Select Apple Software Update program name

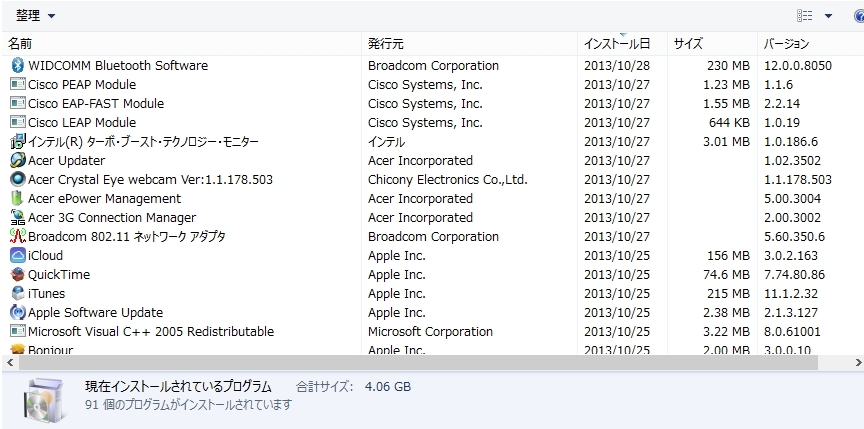95,312
